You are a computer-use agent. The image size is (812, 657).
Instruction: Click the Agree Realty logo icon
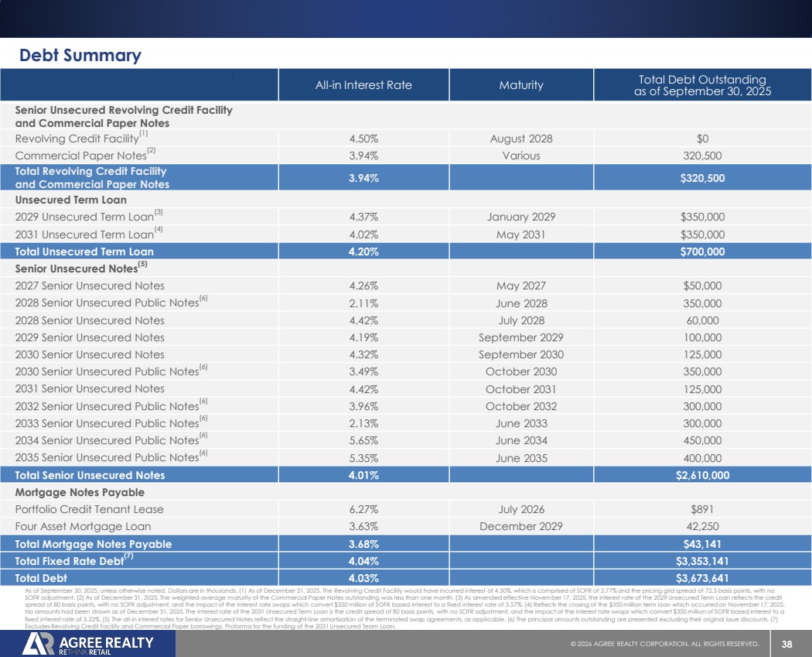(x=39, y=644)
